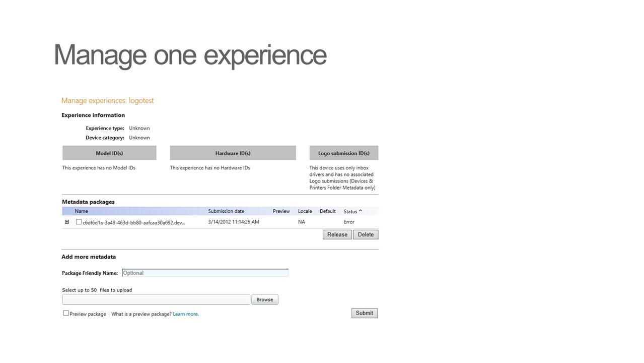
Task: Click the Hardware ID(s) header
Action: [233, 153]
